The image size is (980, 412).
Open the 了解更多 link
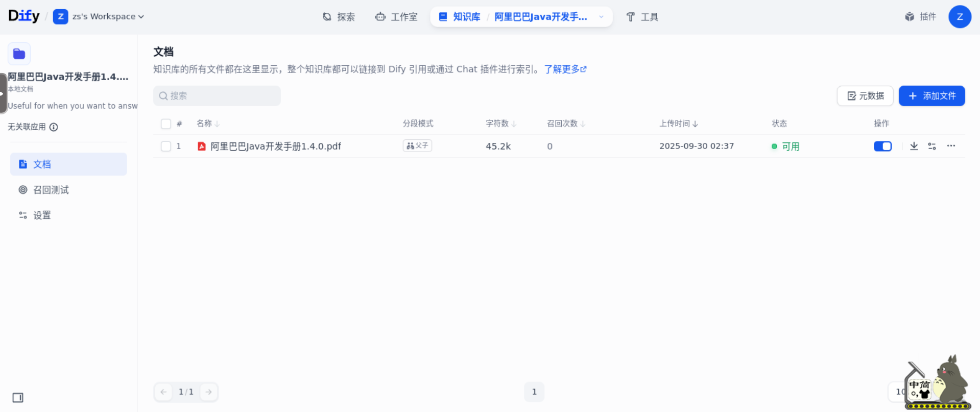(x=565, y=69)
